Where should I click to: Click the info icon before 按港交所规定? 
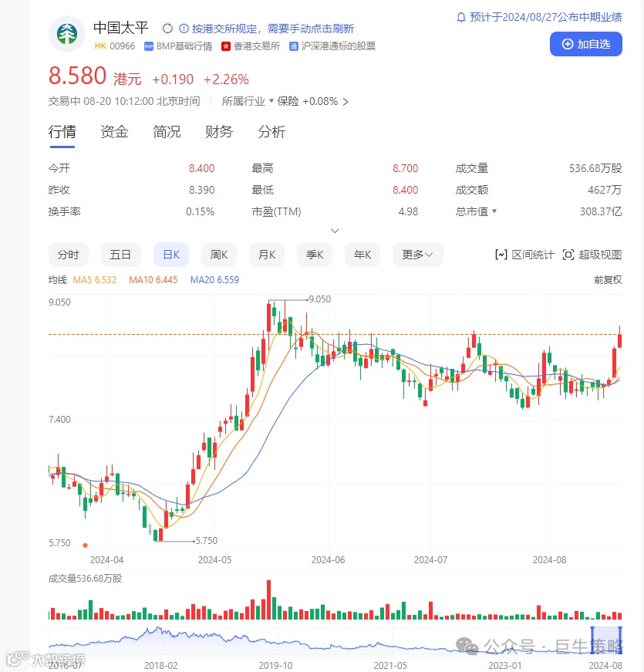184,29
